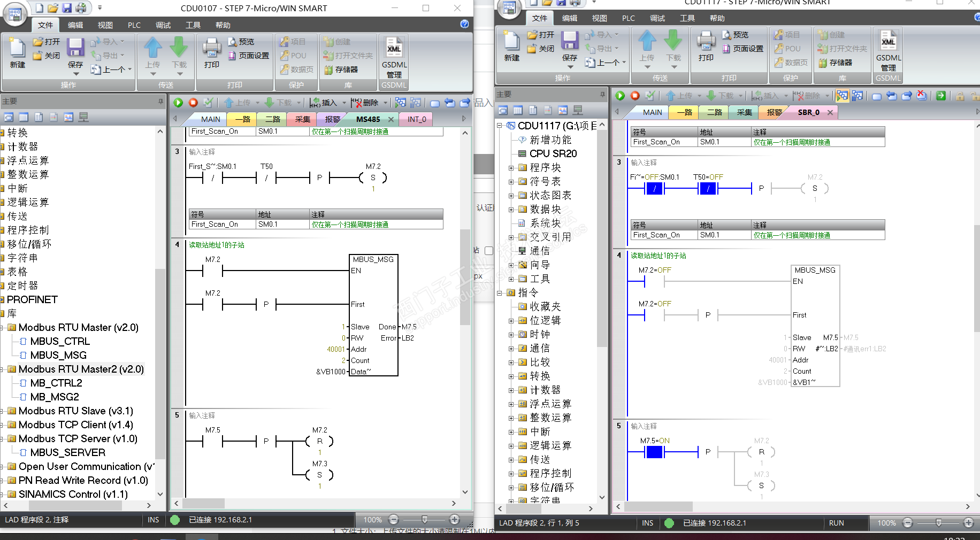Image resolution: width=980 pixels, height=540 pixels.
Task: Click the zoom-in plus button in CDU1117 status bar
Action: pos(968,522)
